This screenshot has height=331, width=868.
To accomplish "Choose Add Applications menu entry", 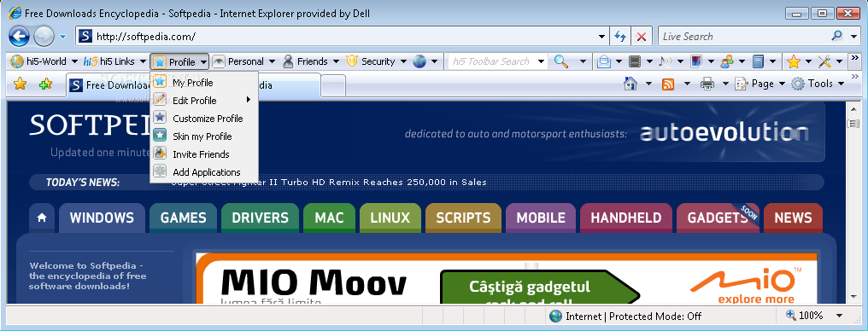I will [204, 172].
